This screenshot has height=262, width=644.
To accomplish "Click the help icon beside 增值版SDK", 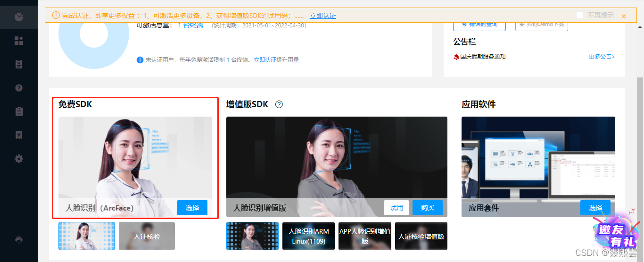I will [x=279, y=104].
